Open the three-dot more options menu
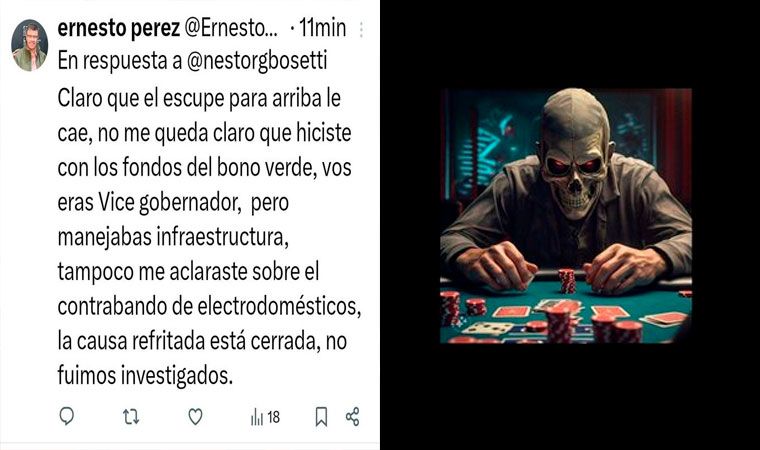760x450 pixels. click(361, 30)
